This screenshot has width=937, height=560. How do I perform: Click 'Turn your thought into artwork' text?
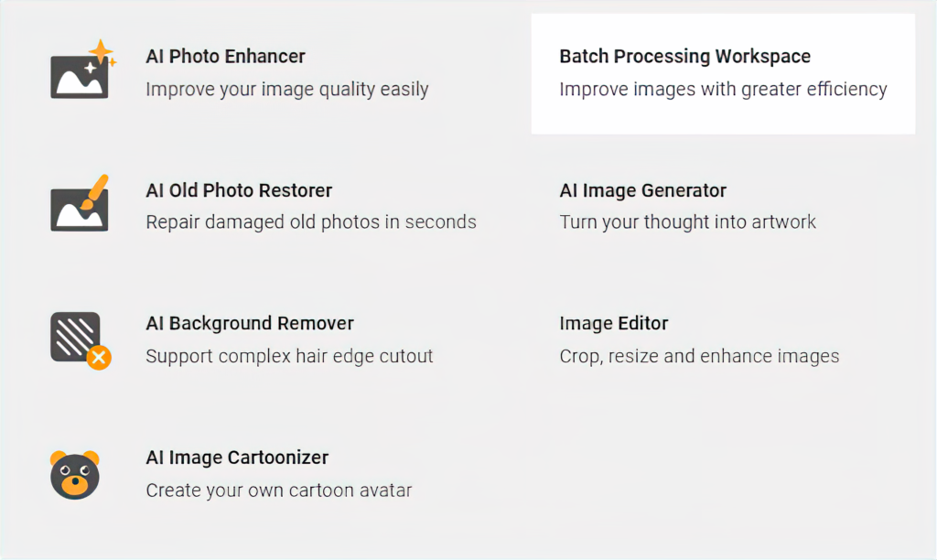tap(688, 221)
